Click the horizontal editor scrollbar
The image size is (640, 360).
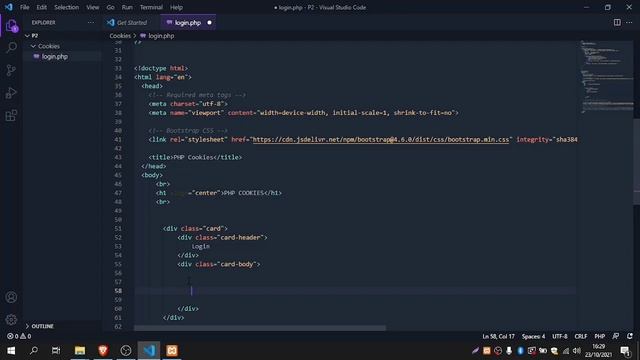[x=260, y=328]
